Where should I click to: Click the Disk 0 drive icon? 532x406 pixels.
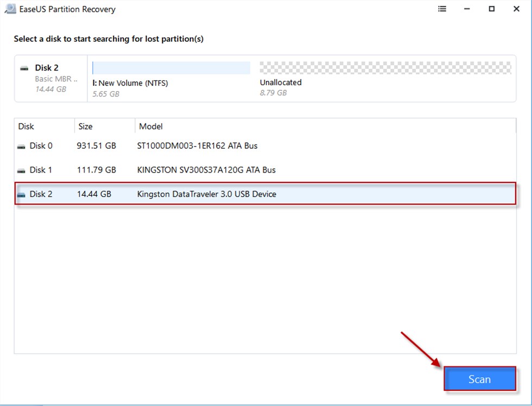(21, 147)
